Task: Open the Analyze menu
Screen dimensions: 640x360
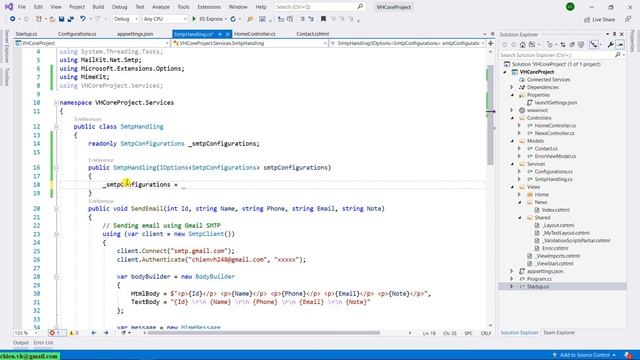Action: point(161,7)
